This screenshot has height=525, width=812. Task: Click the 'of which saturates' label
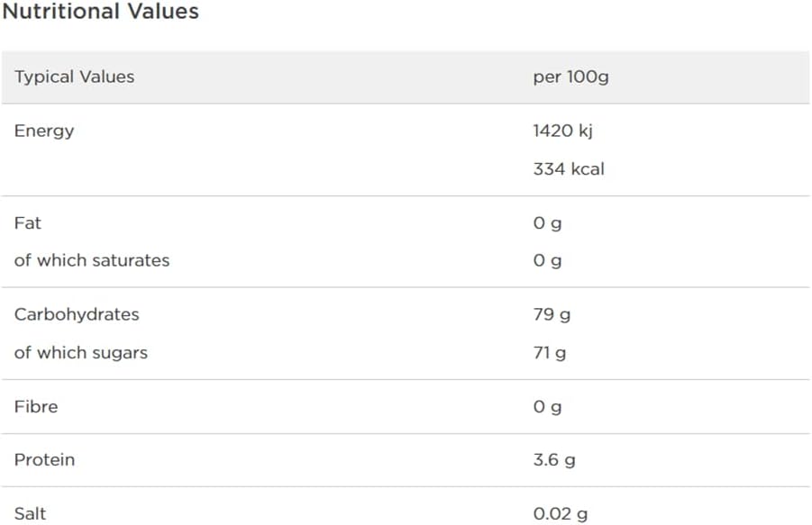pos(92,260)
